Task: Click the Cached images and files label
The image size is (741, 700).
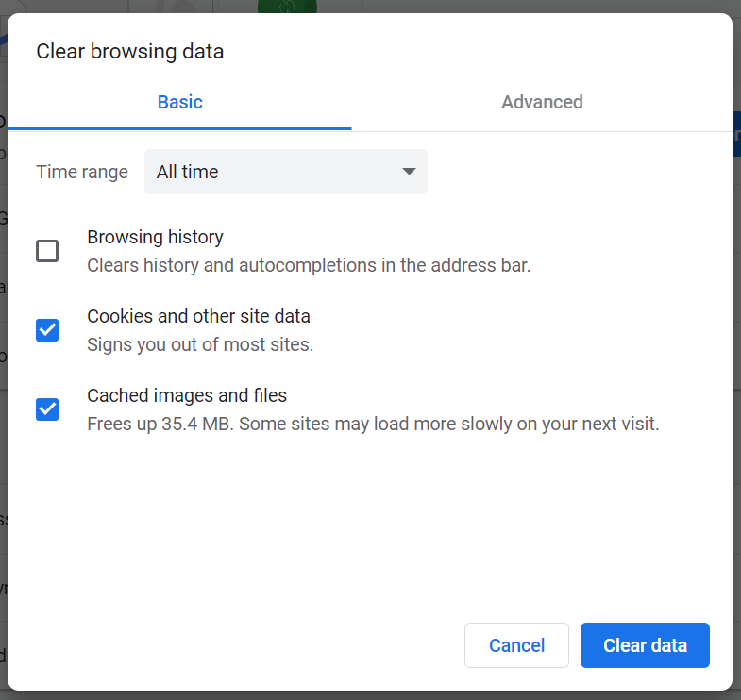Action: point(187,395)
